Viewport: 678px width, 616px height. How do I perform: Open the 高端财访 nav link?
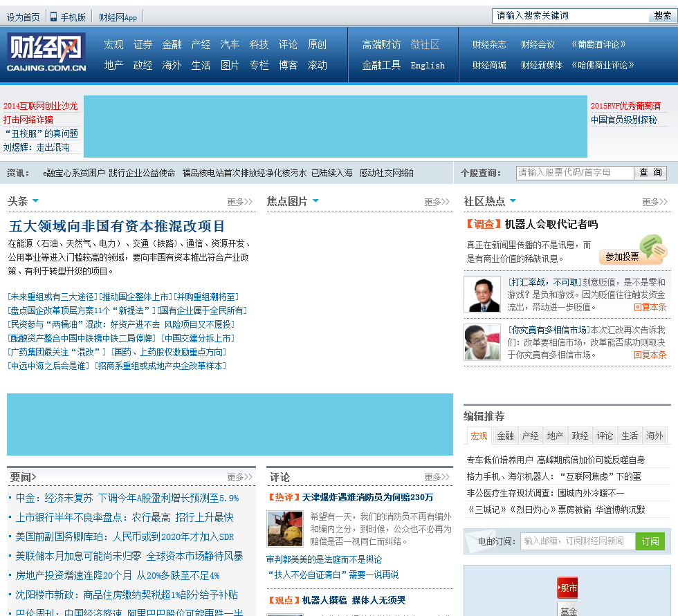[381, 44]
